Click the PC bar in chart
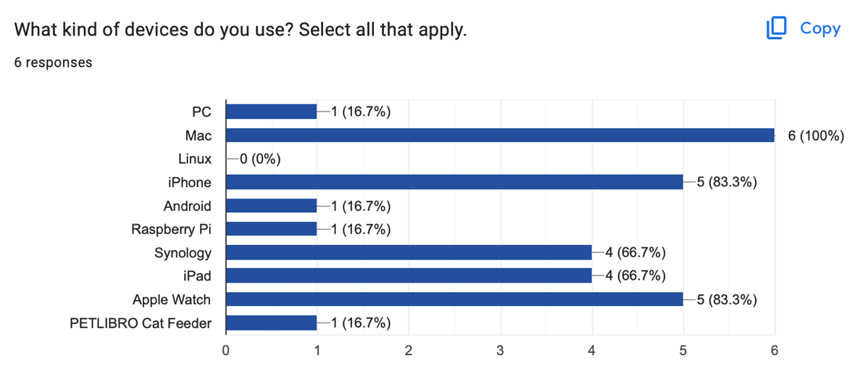868x387 pixels. pos(271,112)
